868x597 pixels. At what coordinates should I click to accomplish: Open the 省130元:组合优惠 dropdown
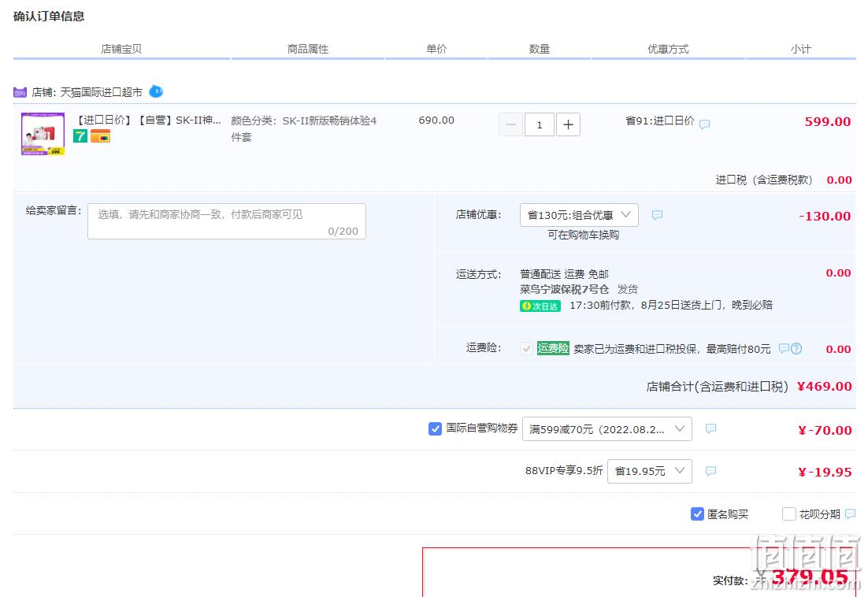pyautogui.click(x=579, y=215)
